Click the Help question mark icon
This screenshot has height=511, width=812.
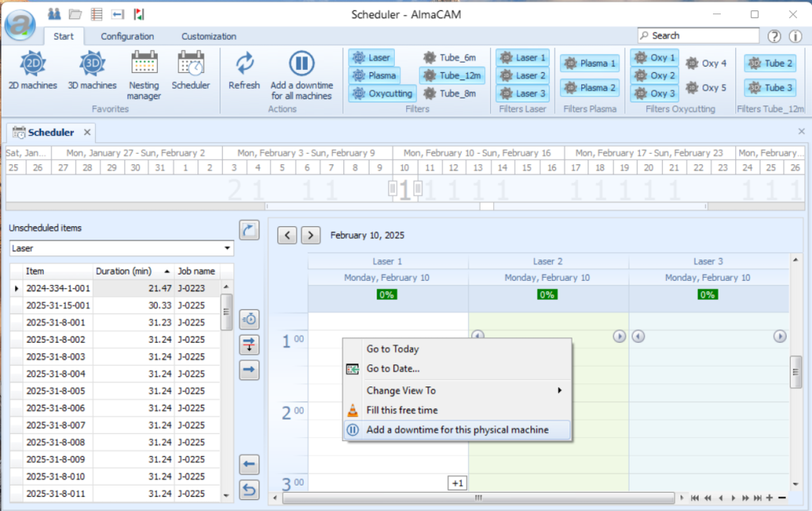click(774, 36)
